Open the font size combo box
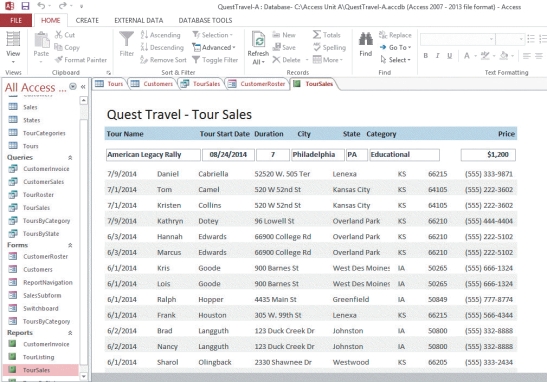The image size is (547, 382). point(510,39)
